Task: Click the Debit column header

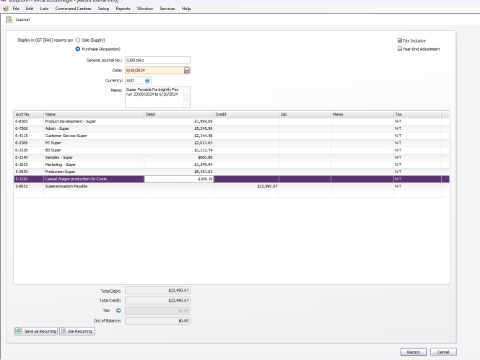Action: pyautogui.click(x=179, y=114)
